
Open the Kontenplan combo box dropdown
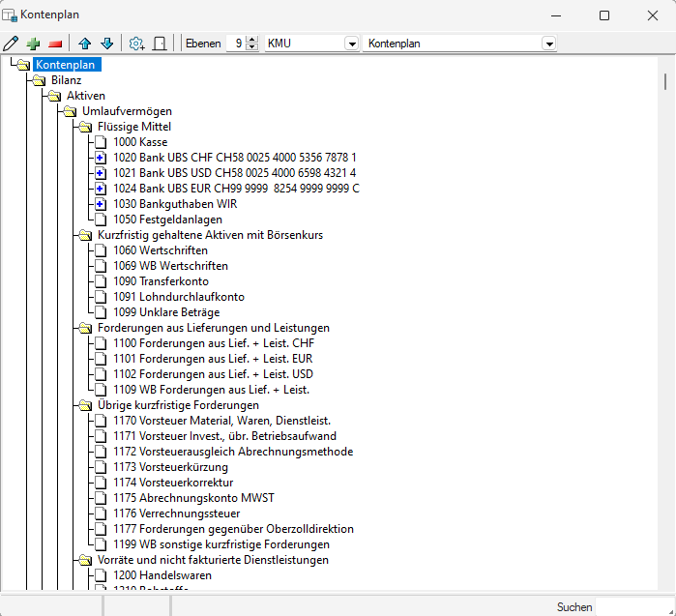point(548,44)
